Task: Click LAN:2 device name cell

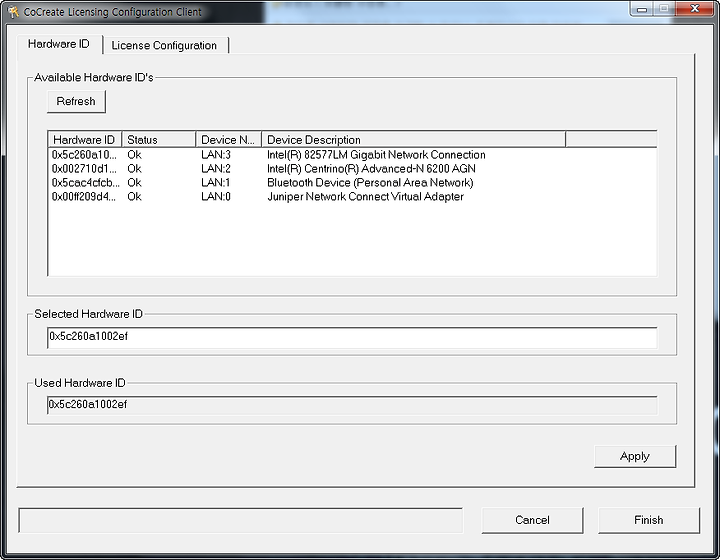Action: (216, 168)
